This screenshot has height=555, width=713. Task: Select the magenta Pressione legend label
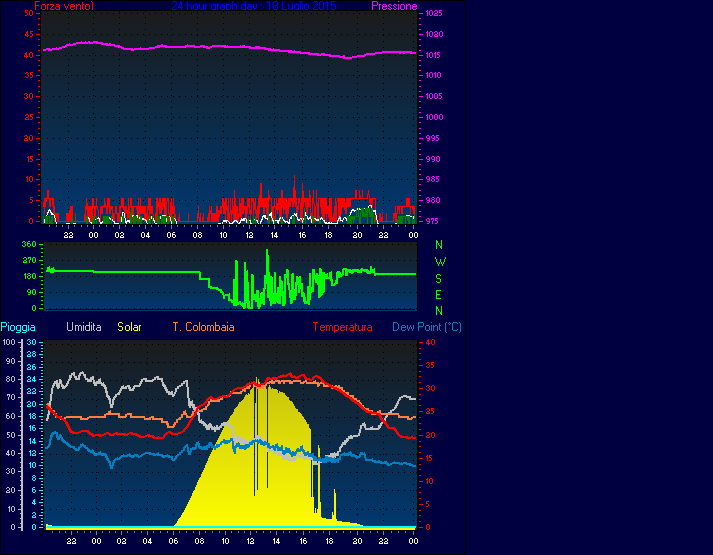394,6
